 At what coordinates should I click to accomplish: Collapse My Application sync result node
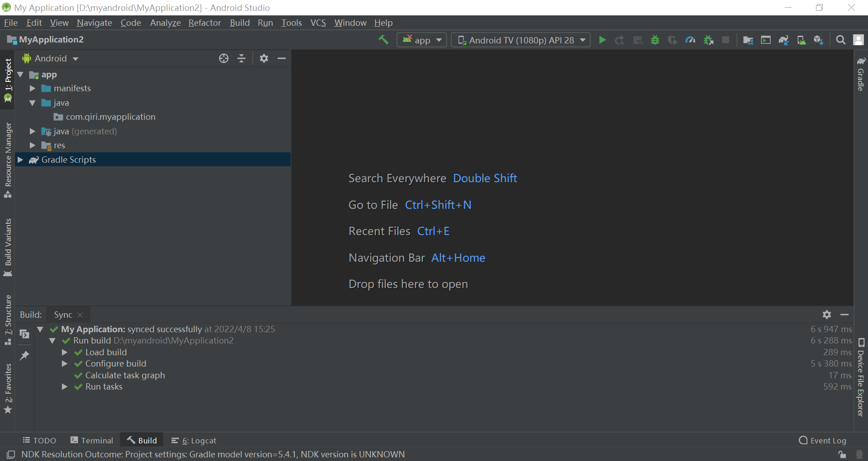tap(40, 329)
